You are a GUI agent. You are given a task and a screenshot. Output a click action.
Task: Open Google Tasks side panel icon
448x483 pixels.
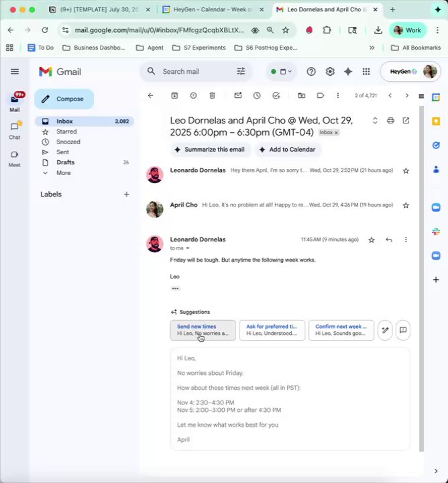(436, 145)
